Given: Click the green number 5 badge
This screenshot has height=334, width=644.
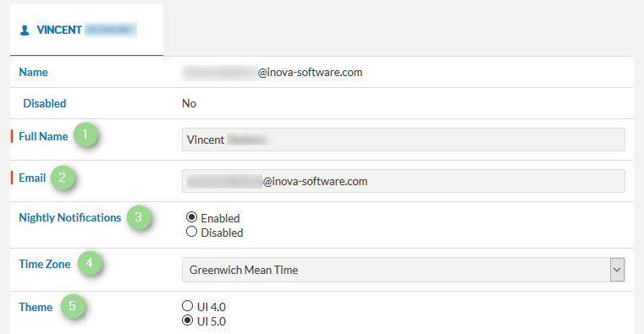Looking at the screenshot, I should tap(72, 306).
